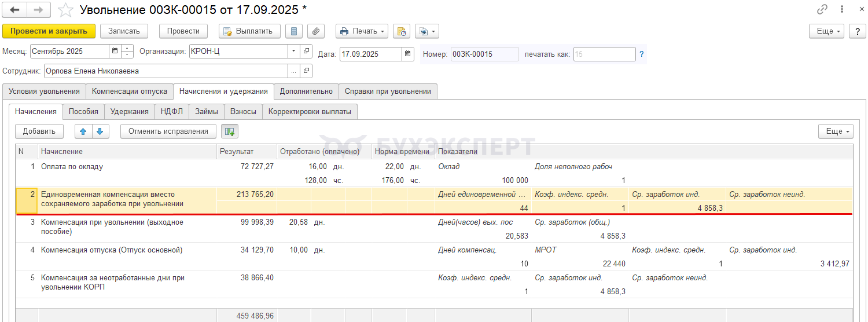Open the document movements report icon

click(x=295, y=31)
